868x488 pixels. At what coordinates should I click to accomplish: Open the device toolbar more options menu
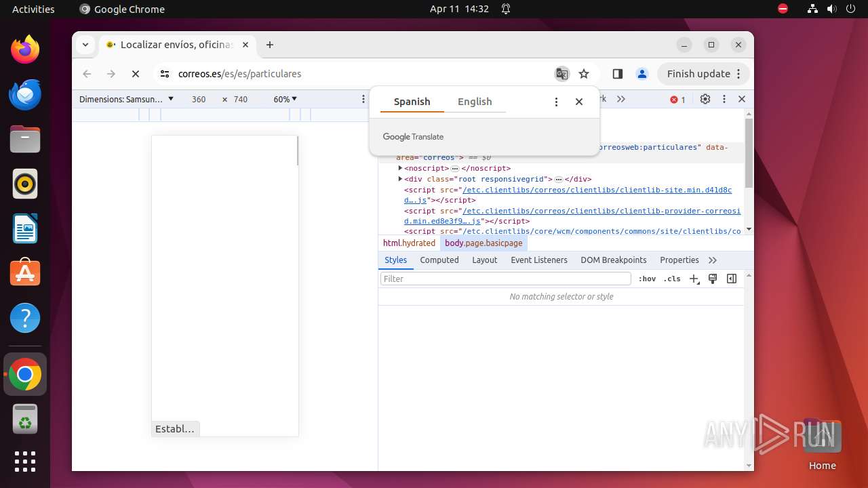[363, 99]
